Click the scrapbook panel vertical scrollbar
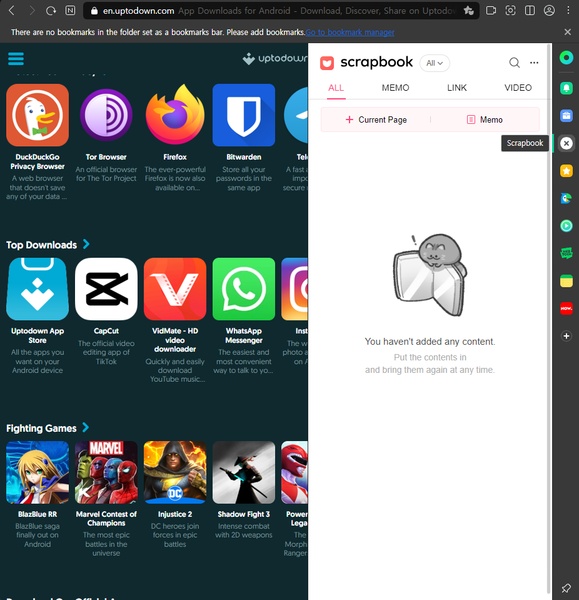579x600 pixels. point(550,318)
